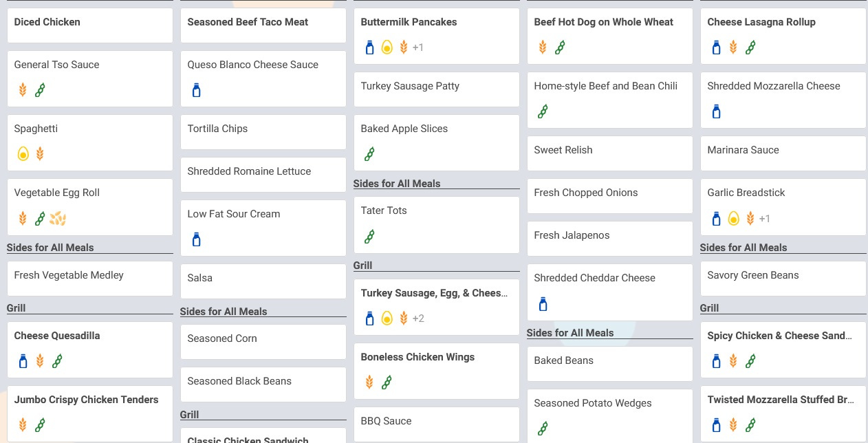Show the +1 allergens on Garlic Breadstick
The image size is (868, 443).
point(765,219)
